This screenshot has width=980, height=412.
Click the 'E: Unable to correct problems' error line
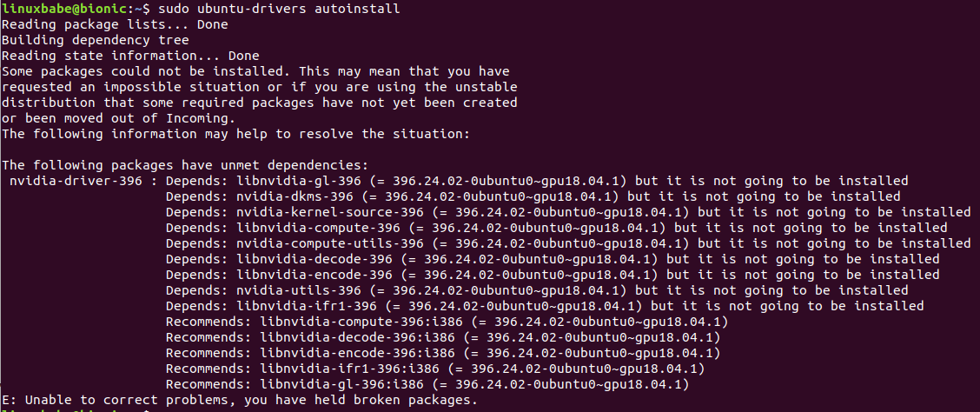[x=240, y=400]
